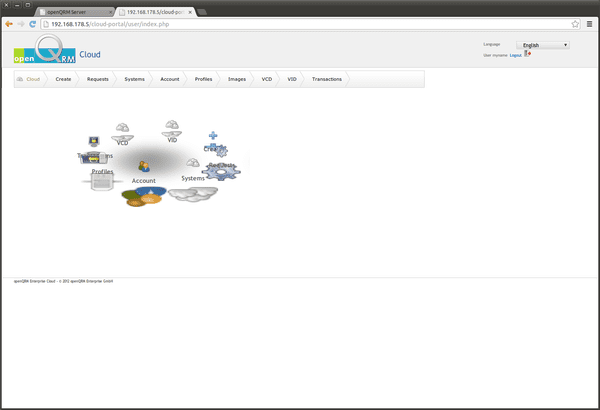
Task: Click the browser forward arrow
Action: [x=21, y=24]
